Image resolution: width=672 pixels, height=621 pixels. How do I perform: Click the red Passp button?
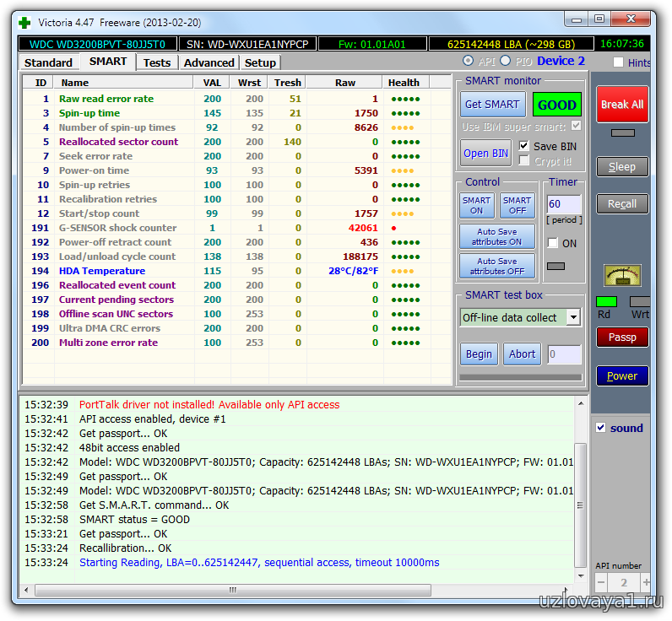[622, 337]
